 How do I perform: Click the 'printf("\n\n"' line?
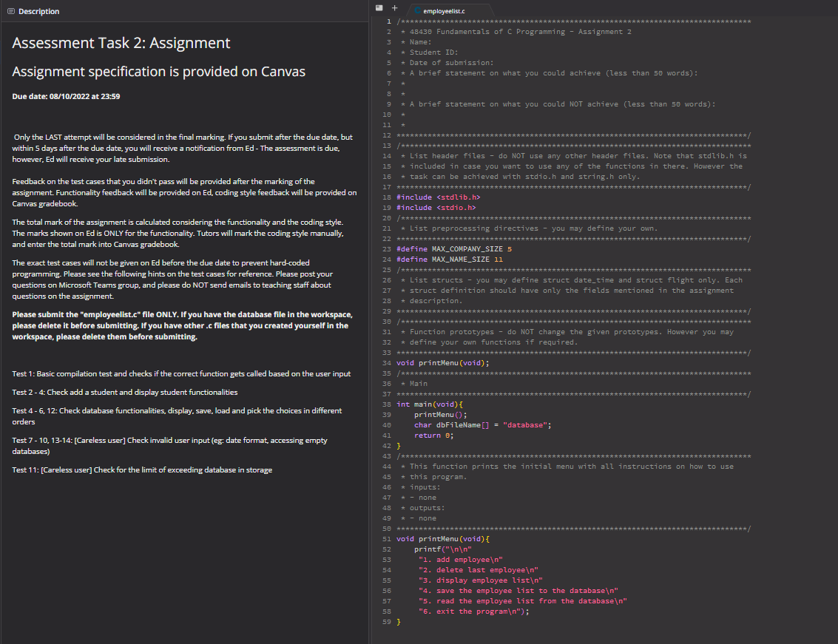[x=443, y=549]
